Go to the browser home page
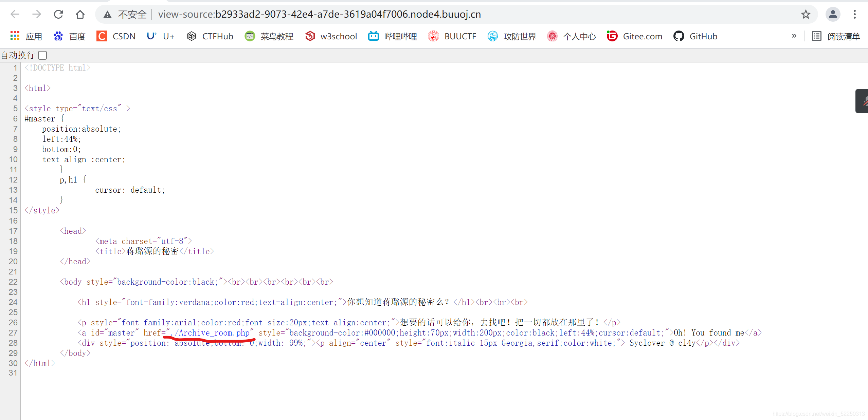 click(80, 14)
